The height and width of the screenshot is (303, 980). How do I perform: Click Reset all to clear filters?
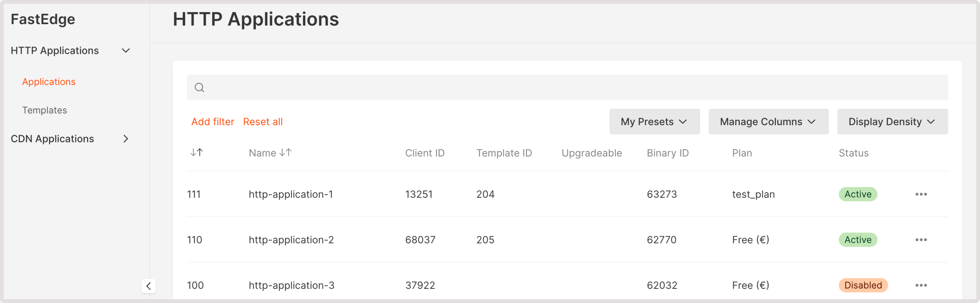coord(263,121)
